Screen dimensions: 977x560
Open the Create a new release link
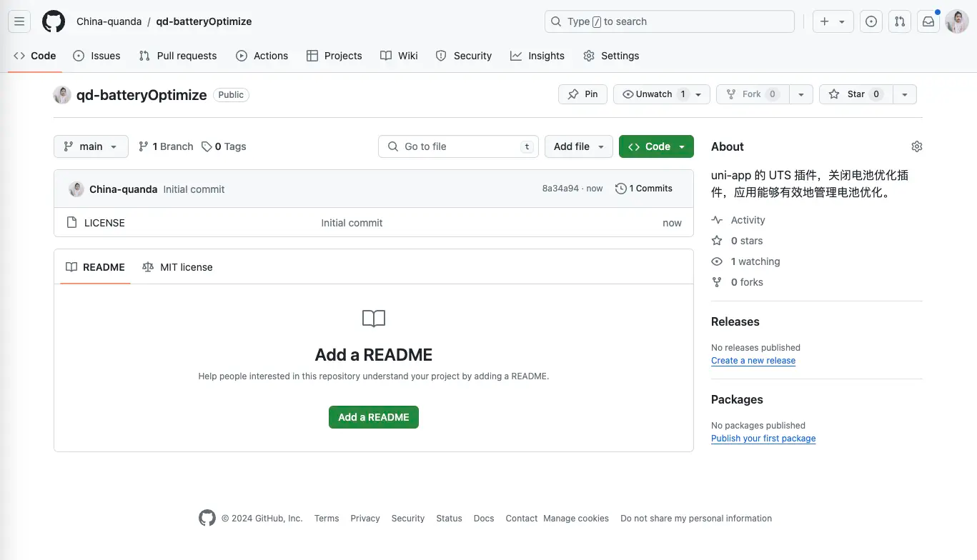pyautogui.click(x=753, y=360)
